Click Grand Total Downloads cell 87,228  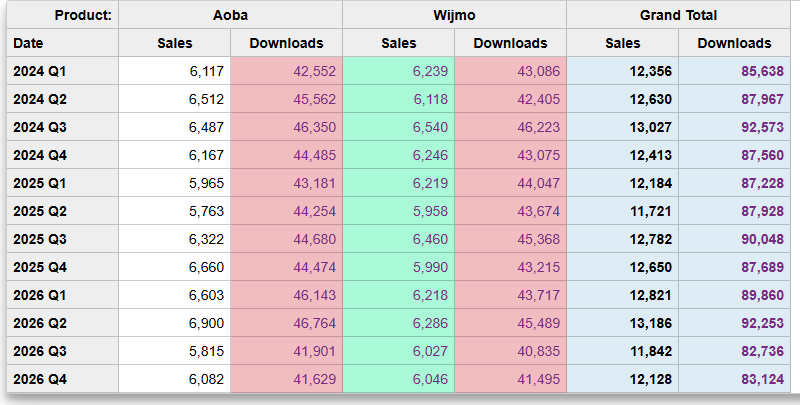click(735, 183)
